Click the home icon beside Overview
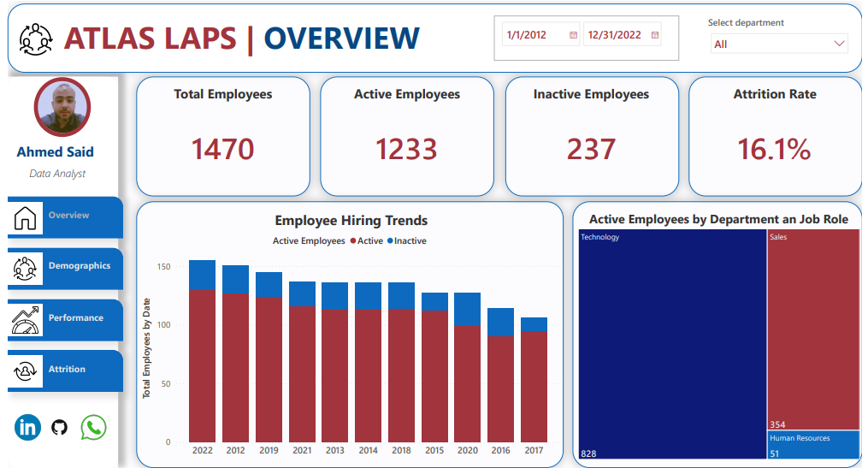This screenshot has width=868, height=474. (25, 217)
